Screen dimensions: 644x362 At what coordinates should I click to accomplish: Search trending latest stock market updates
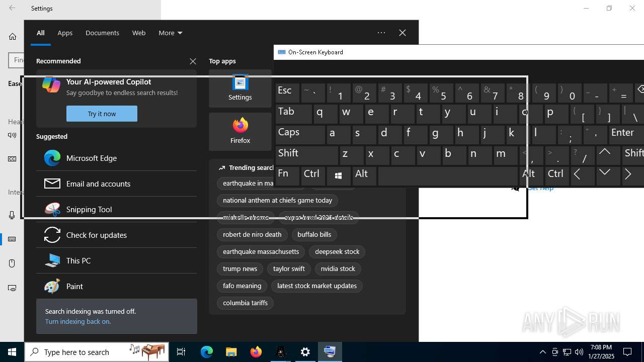click(317, 286)
